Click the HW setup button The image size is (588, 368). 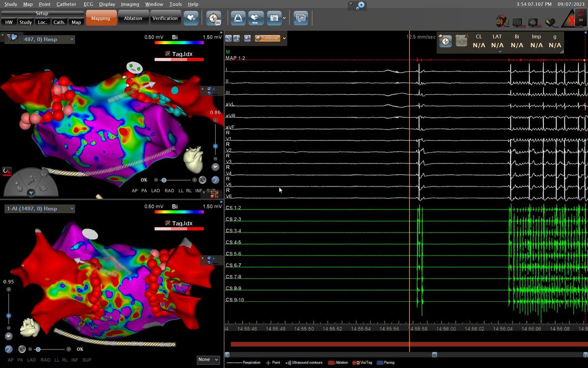tap(9, 22)
